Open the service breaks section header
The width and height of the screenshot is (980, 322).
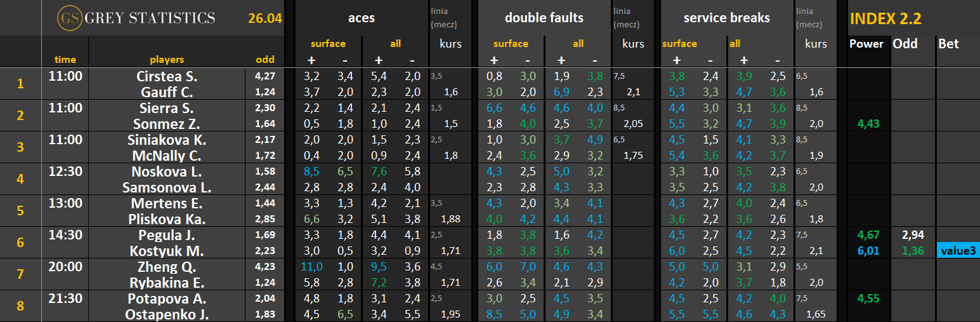pos(726,18)
